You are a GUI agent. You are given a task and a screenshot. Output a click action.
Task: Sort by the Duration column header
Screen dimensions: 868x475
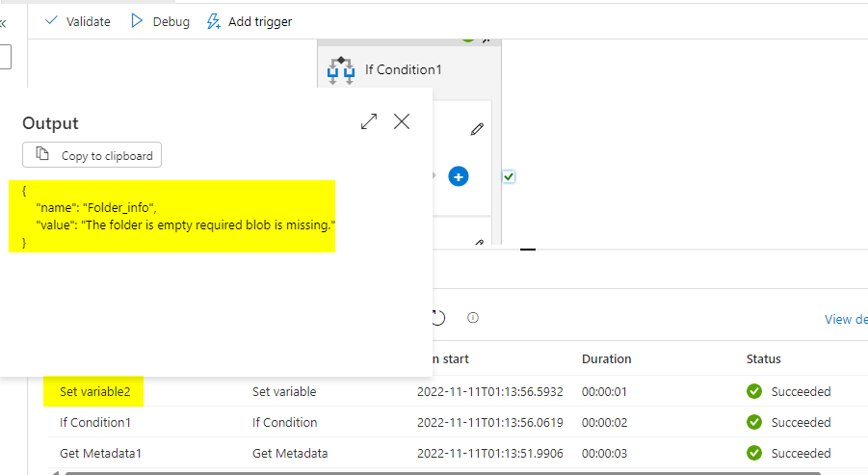coord(606,358)
